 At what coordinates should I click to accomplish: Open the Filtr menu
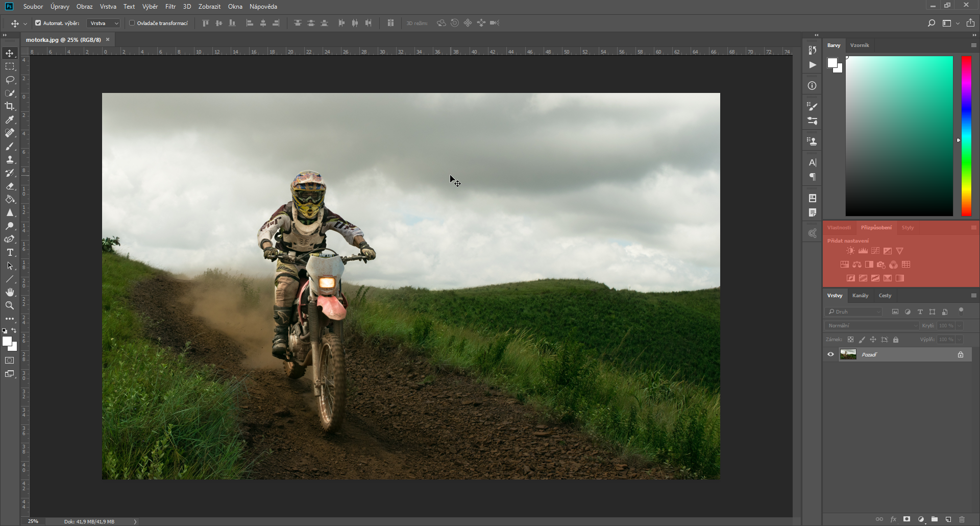pos(170,7)
